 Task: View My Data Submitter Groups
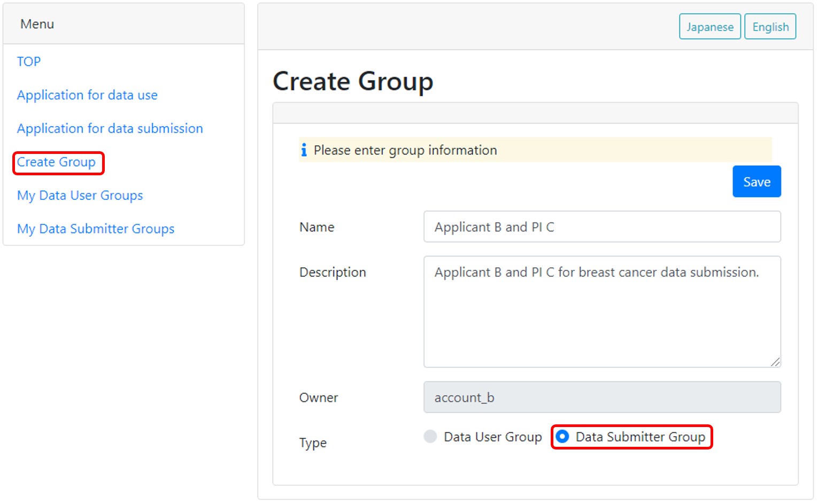click(x=96, y=229)
